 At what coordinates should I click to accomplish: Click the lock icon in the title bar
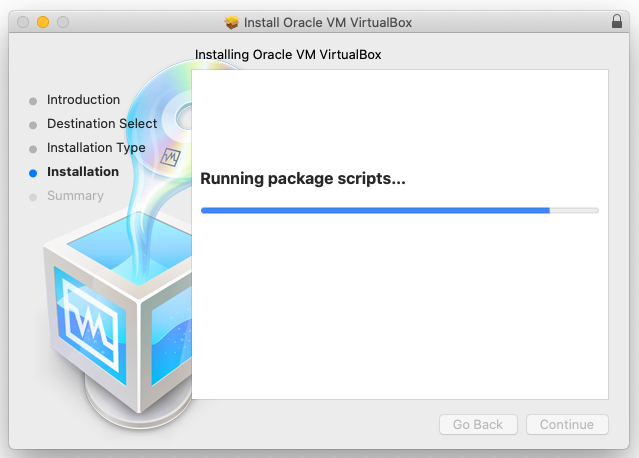click(616, 21)
